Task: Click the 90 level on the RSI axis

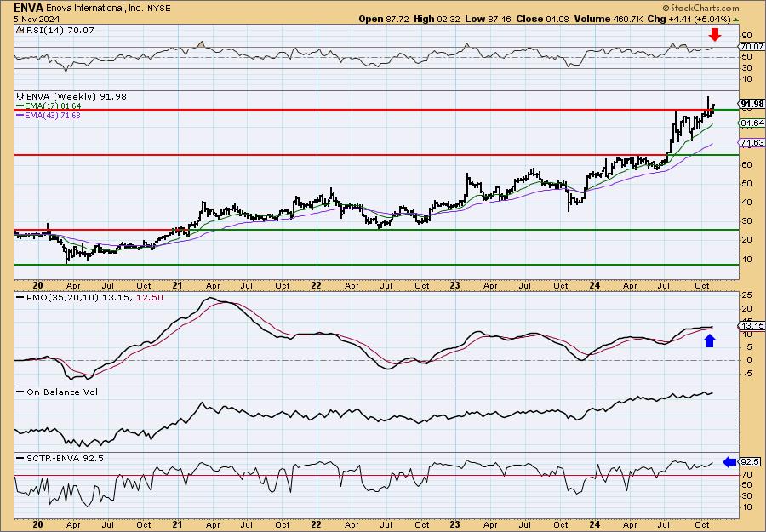Action: 746,35
